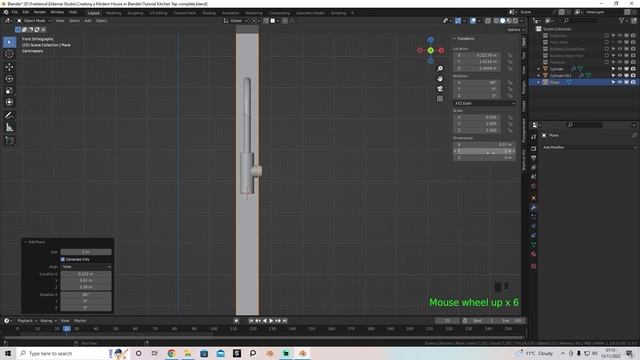The width and height of the screenshot is (640, 360).
Task: Expand the Cylinder object in outliner
Action: [539, 69]
